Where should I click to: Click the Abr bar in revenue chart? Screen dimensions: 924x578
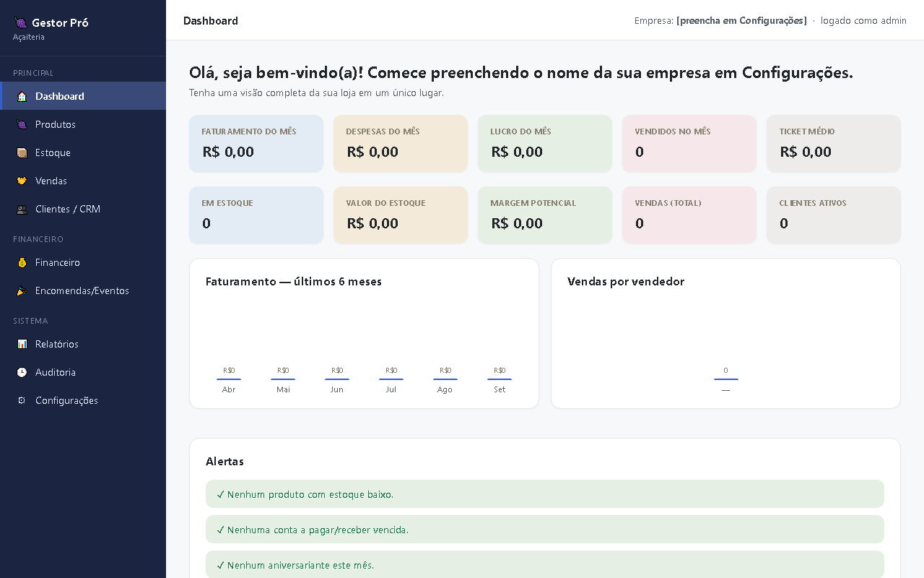tap(229, 379)
